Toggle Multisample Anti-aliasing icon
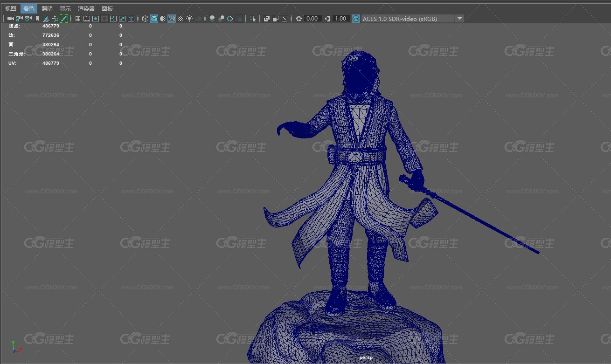The image size is (611, 364). [x=230, y=19]
